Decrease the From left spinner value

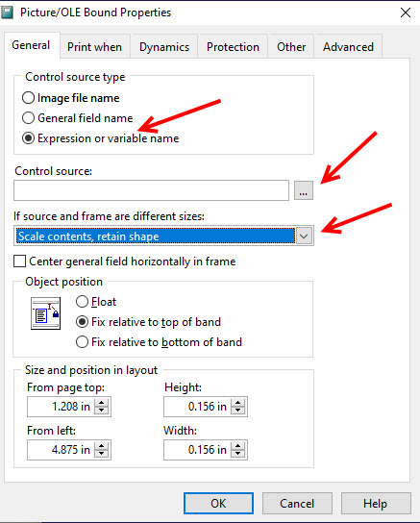(x=101, y=454)
